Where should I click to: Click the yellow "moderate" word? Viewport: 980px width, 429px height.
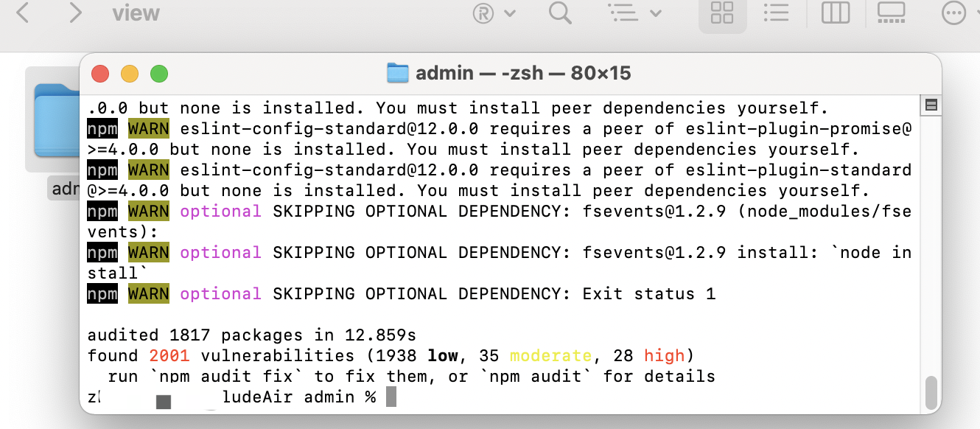[x=550, y=356]
